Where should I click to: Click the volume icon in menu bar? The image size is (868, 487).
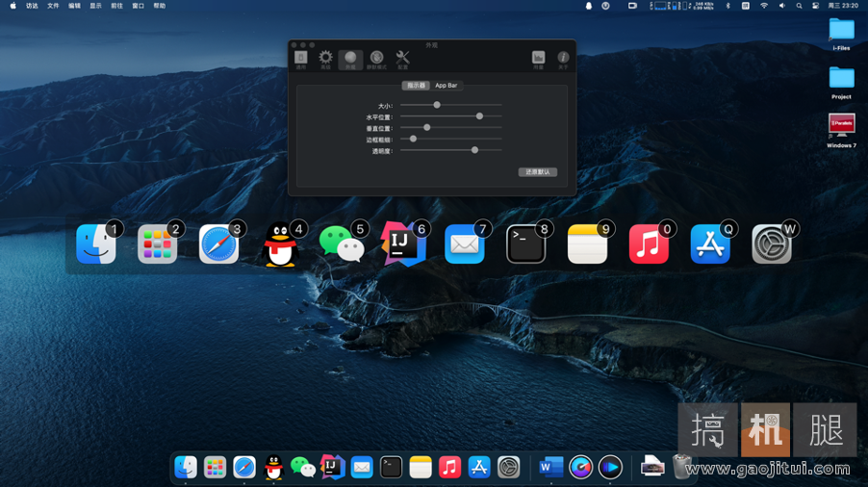click(781, 6)
